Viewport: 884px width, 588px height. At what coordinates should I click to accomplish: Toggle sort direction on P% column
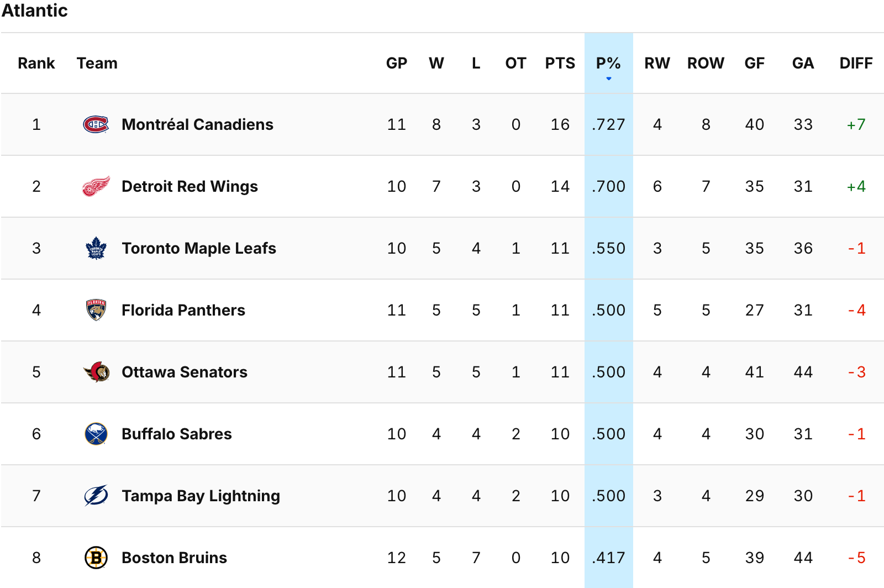[x=608, y=64]
